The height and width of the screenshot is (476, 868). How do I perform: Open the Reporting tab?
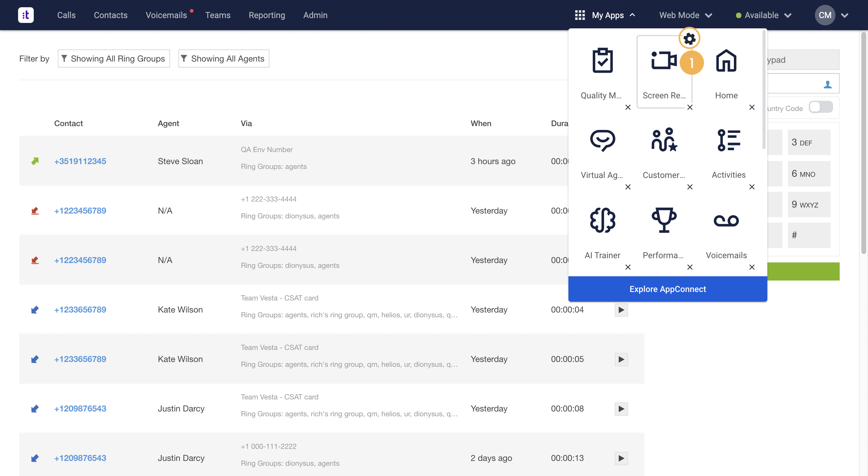point(266,15)
